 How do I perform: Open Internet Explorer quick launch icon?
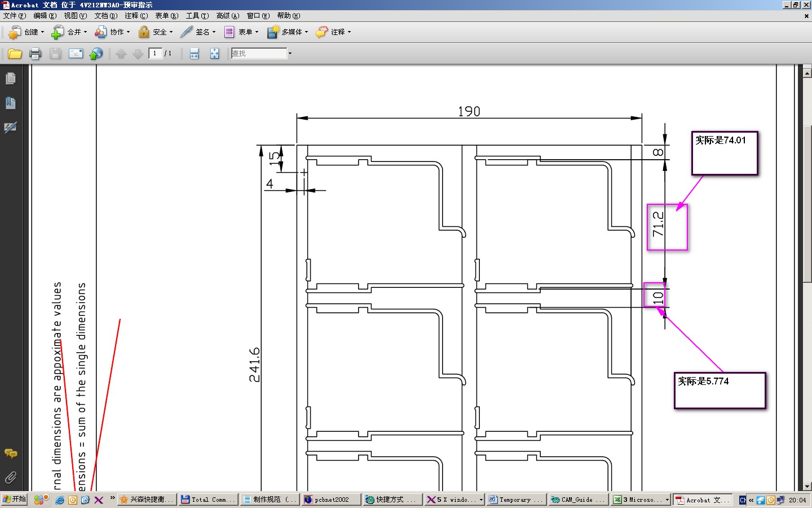coord(60,500)
